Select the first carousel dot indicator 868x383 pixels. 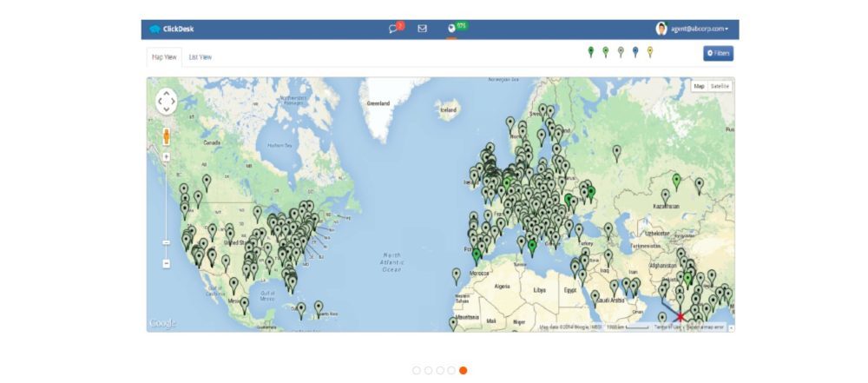click(417, 370)
